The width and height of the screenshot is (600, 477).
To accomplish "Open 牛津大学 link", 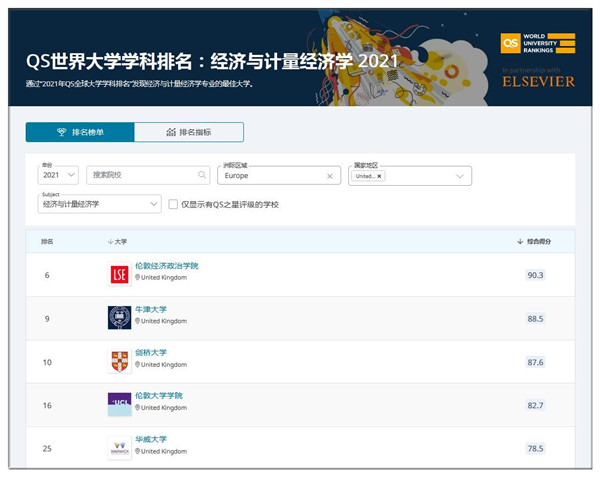I will click(151, 309).
